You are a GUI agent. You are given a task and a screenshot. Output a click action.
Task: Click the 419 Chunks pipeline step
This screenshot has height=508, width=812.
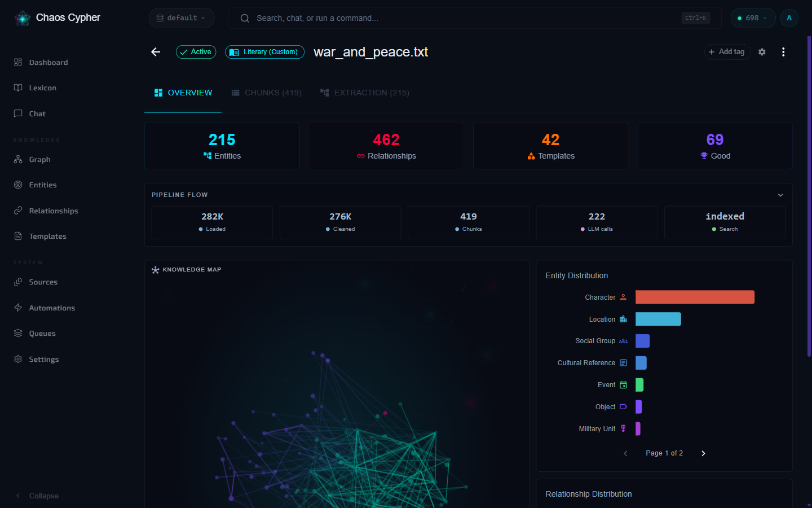469,222
